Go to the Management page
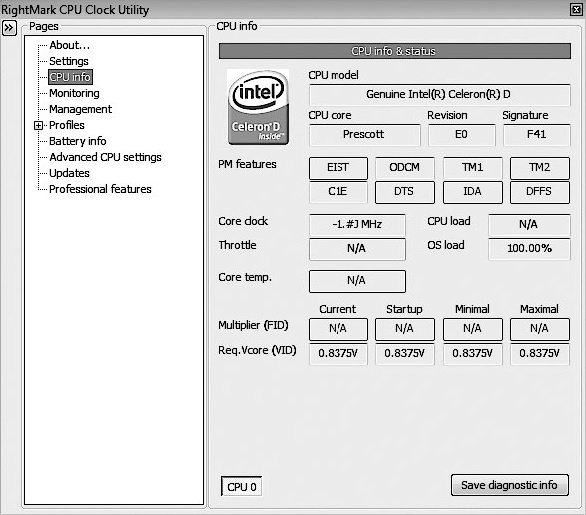The width and height of the screenshot is (586, 515). pos(80,109)
